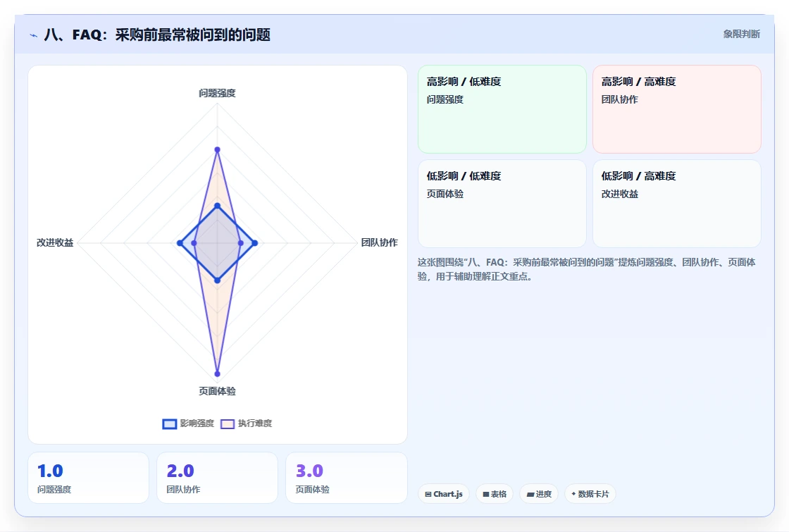Open the 高影响 / 低难度 quadrant card
The width and height of the screenshot is (789, 532).
tap(502, 109)
